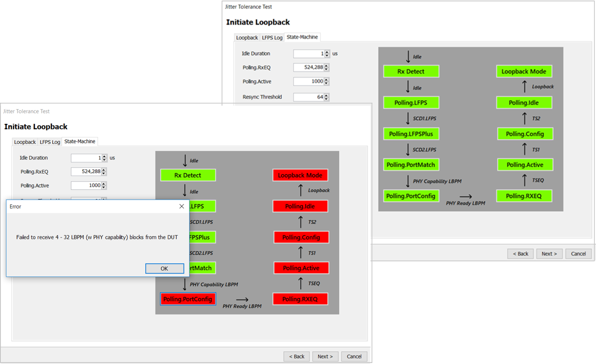
Task: Close the Error dialog with the X
Action: (x=182, y=206)
